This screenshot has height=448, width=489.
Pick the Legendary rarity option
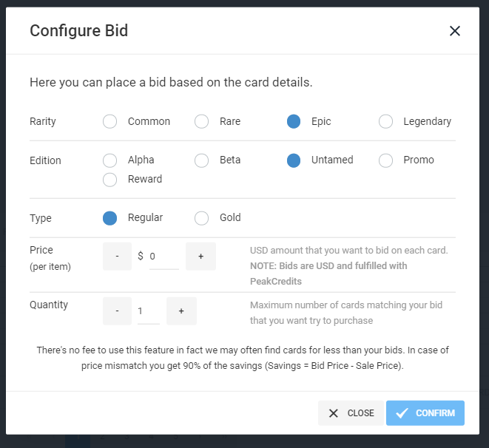385,122
